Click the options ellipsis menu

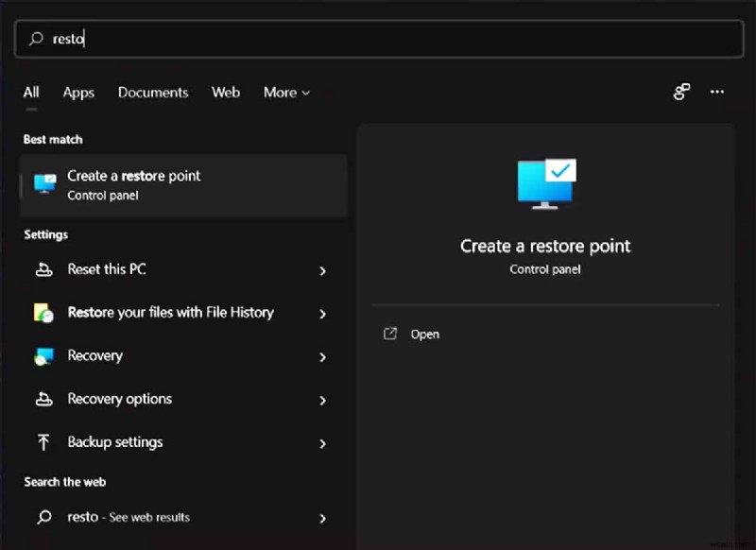tap(716, 92)
